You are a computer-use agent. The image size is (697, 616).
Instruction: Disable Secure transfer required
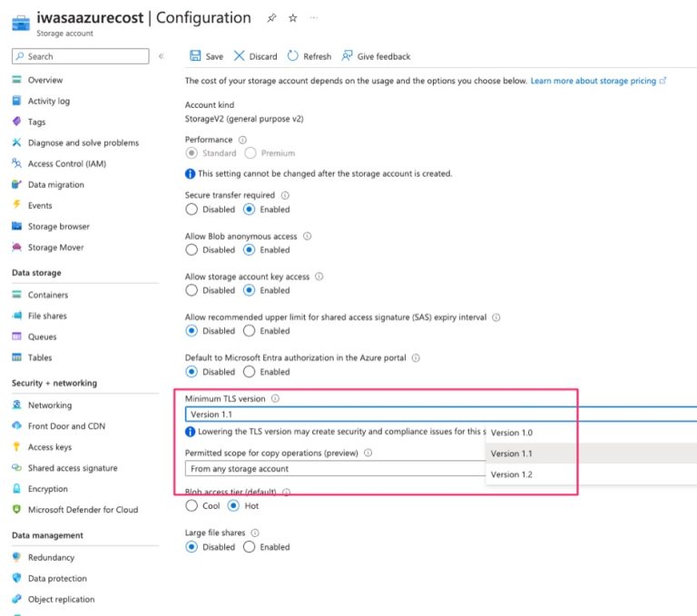191,210
